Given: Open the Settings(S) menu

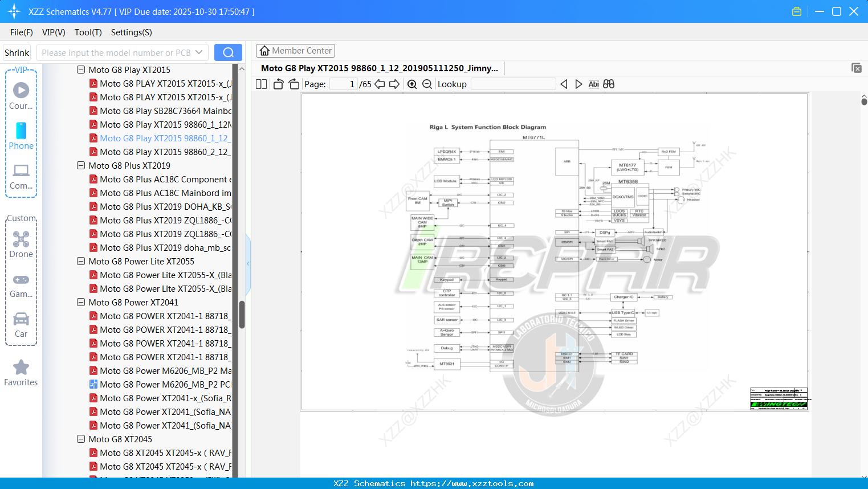Looking at the screenshot, I should (x=132, y=32).
